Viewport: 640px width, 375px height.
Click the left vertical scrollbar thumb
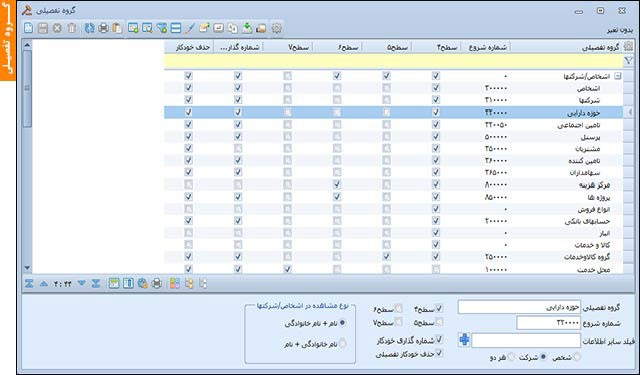coord(27,88)
